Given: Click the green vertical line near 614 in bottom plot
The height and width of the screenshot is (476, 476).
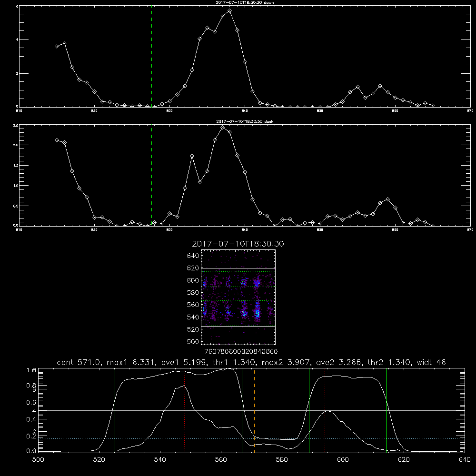Looking at the screenshot, I should point(386,410).
